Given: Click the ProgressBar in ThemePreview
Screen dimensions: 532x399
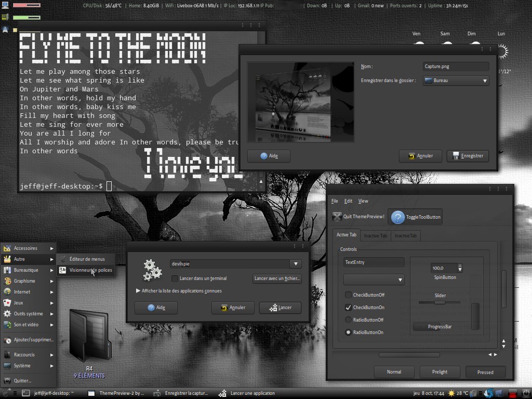Looking at the screenshot, I should pyautogui.click(x=440, y=327).
